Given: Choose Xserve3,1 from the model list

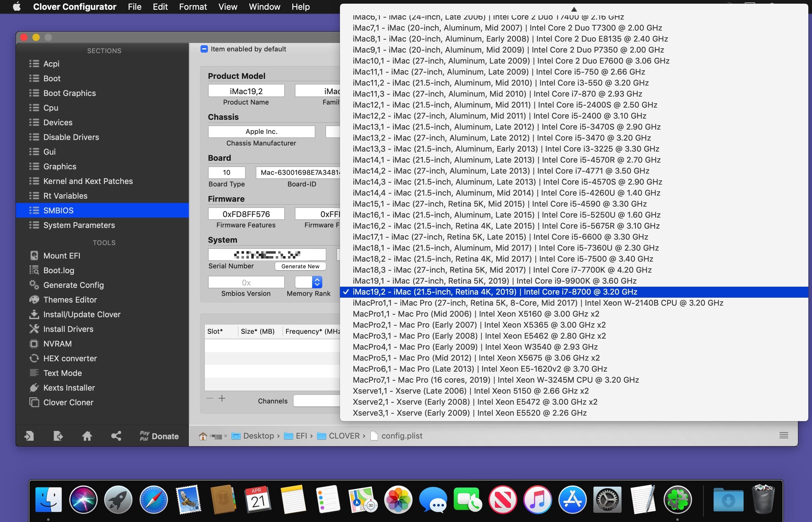Looking at the screenshot, I should (x=574, y=413).
